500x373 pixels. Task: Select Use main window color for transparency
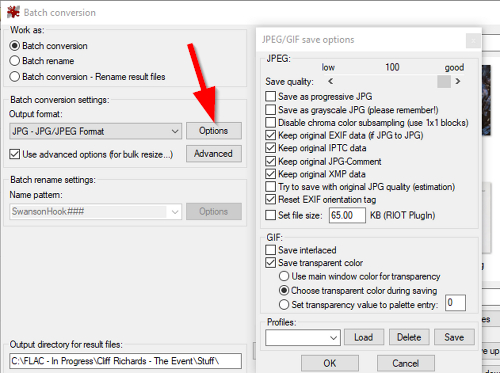point(284,276)
